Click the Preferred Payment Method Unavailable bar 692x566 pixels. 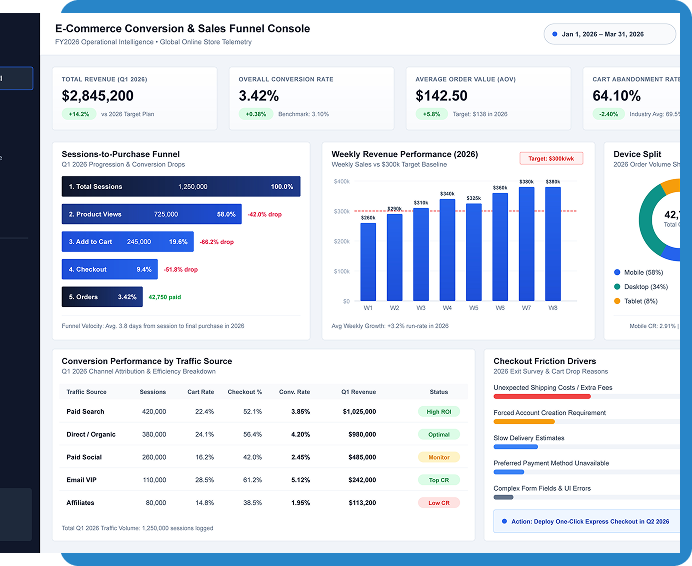coord(509,472)
